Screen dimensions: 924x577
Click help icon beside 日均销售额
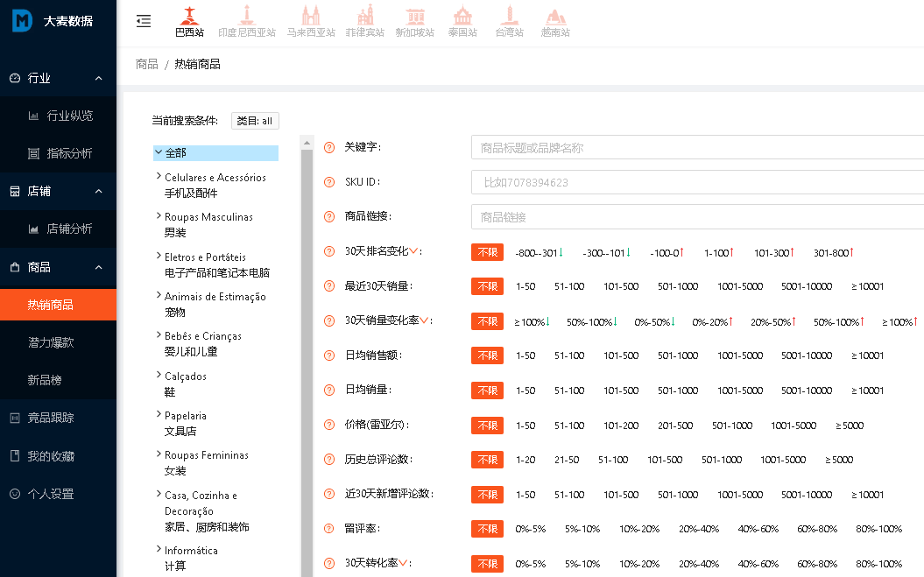point(329,355)
